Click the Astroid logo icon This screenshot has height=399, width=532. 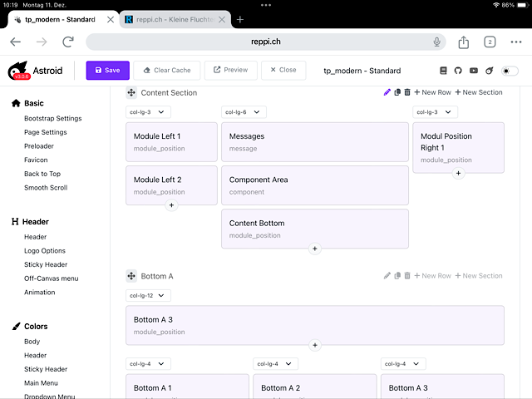pos(18,71)
